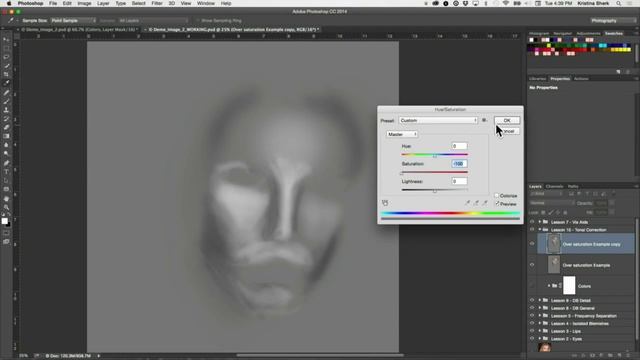Image resolution: width=640 pixels, height=360 pixels.
Task: Open the Master channel dropdown
Action: click(x=402, y=134)
